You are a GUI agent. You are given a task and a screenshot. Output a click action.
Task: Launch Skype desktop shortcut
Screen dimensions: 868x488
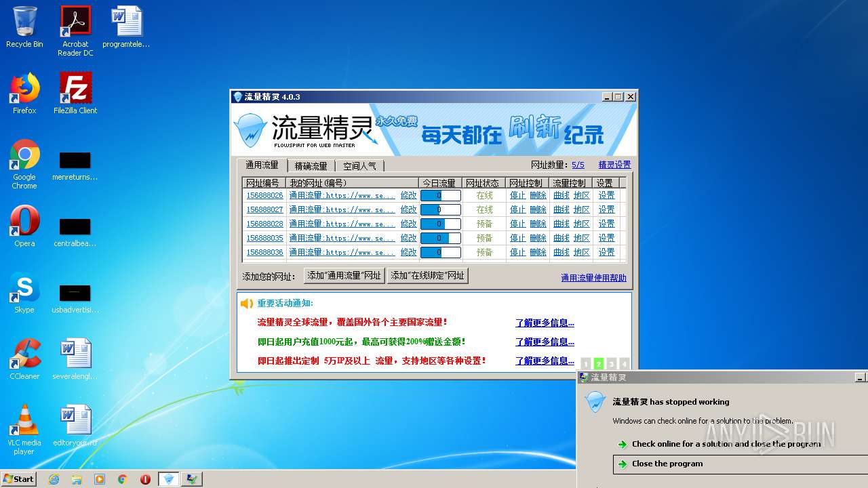(x=24, y=293)
